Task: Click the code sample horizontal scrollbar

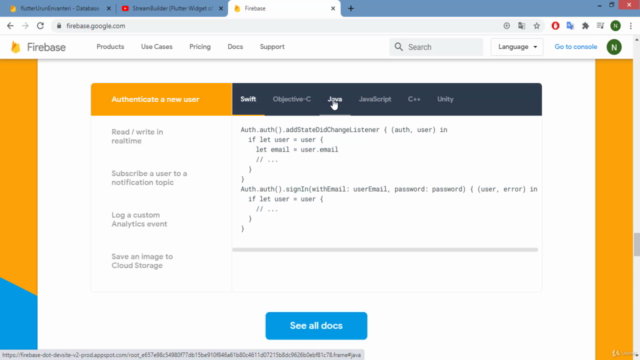Action: point(385,249)
